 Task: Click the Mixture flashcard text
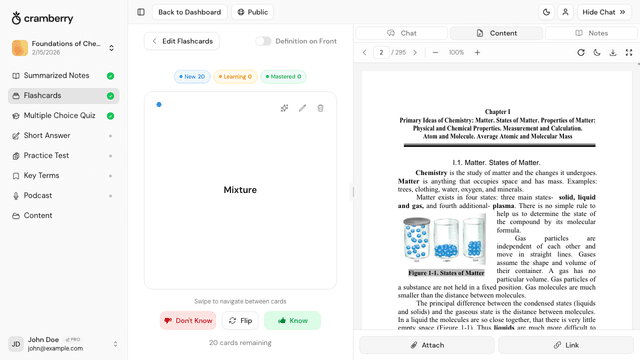point(240,190)
